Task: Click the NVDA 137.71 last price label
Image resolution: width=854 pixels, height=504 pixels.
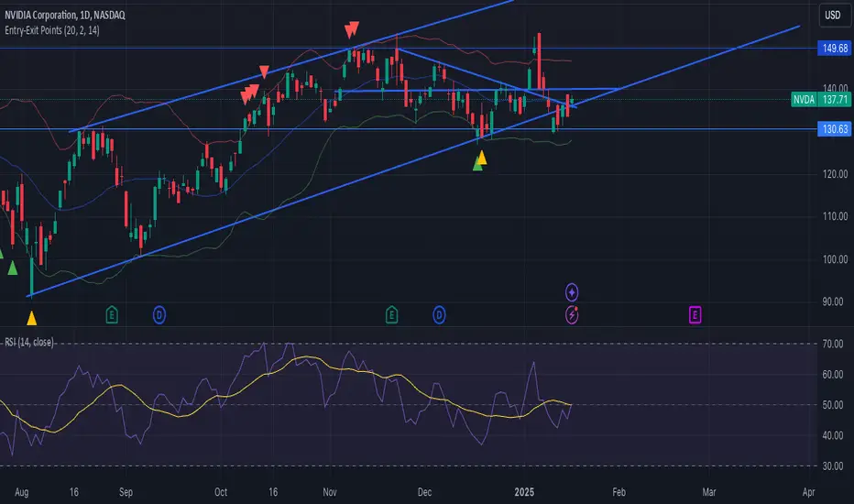Action: tap(821, 99)
